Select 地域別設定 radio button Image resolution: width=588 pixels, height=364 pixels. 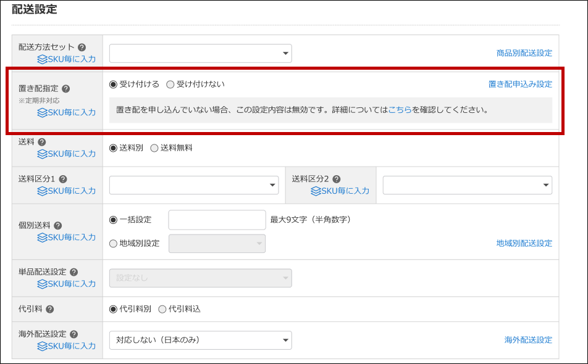113,244
